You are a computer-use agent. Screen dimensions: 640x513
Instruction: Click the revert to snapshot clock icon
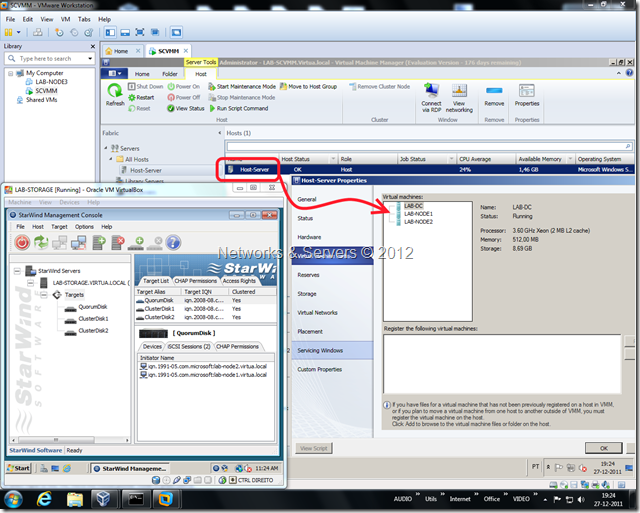pos(74,32)
